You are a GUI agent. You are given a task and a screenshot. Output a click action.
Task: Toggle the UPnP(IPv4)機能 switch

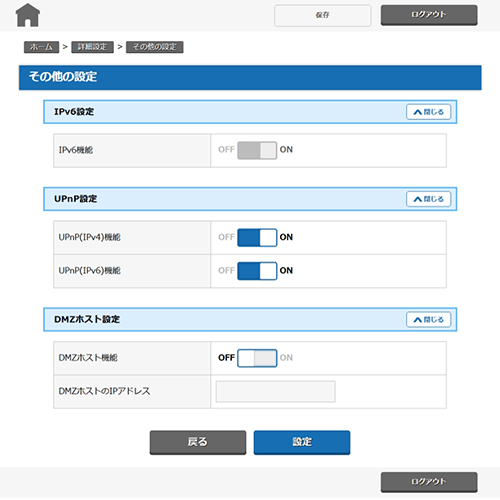[x=257, y=237]
